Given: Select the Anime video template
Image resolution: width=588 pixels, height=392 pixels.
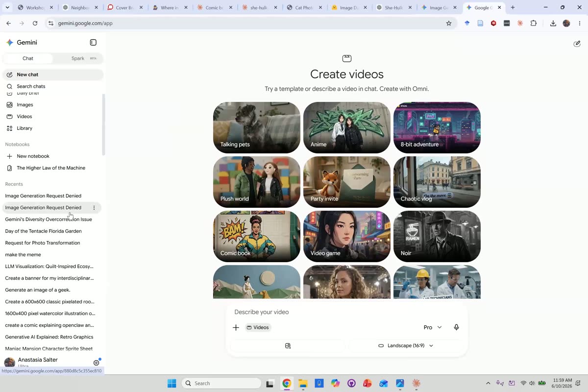Looking at the screenshot, I should point(347,127).
